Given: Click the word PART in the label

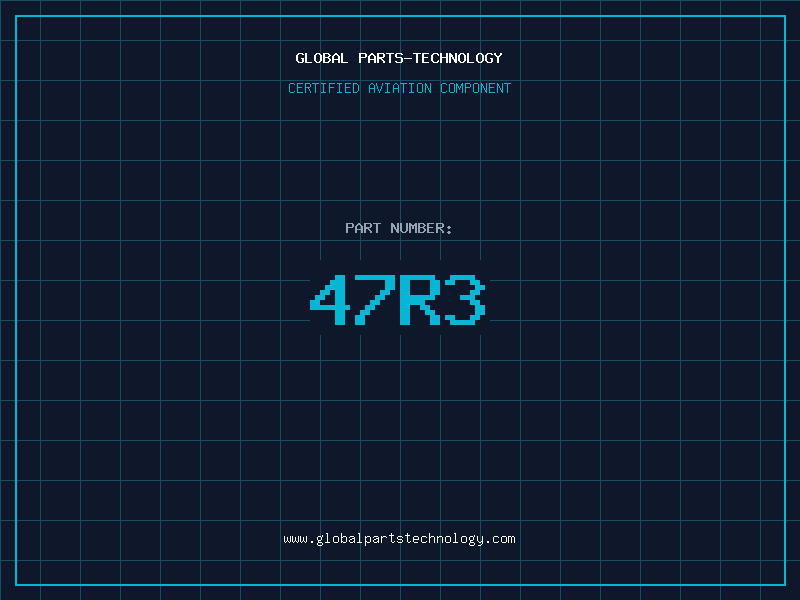Looking at the screenshot, I should tap(363, 228).
